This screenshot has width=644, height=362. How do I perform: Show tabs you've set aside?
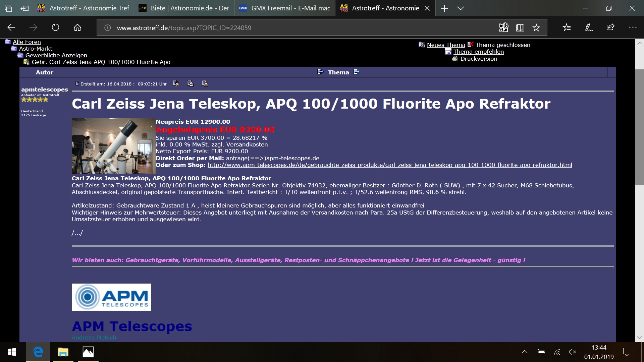pyautogui.click(x=8, y=8)
